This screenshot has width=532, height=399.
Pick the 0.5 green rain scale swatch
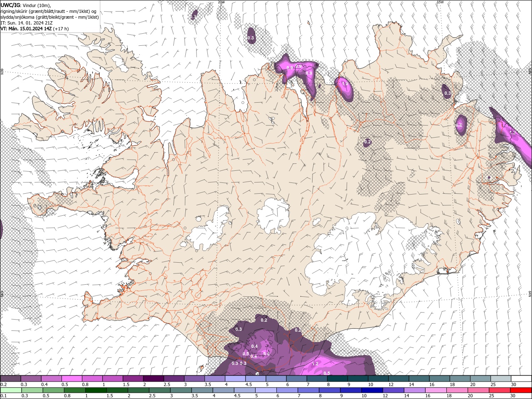[53, 390]
